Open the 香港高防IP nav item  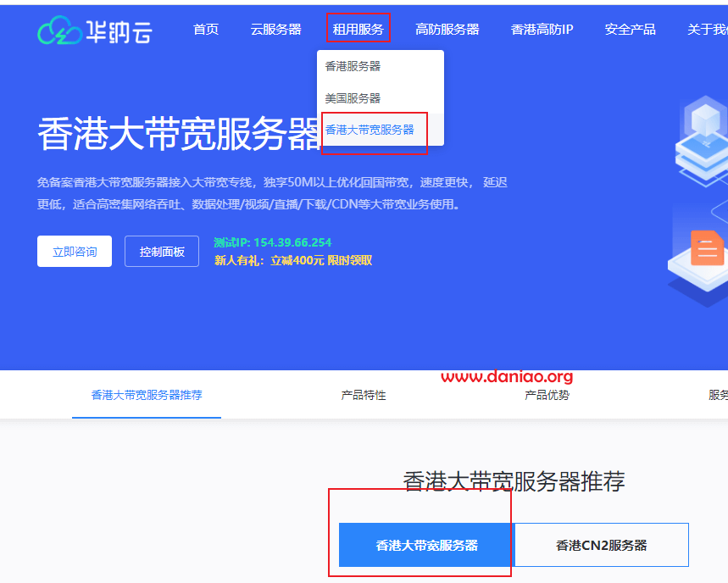click(542, 30)
